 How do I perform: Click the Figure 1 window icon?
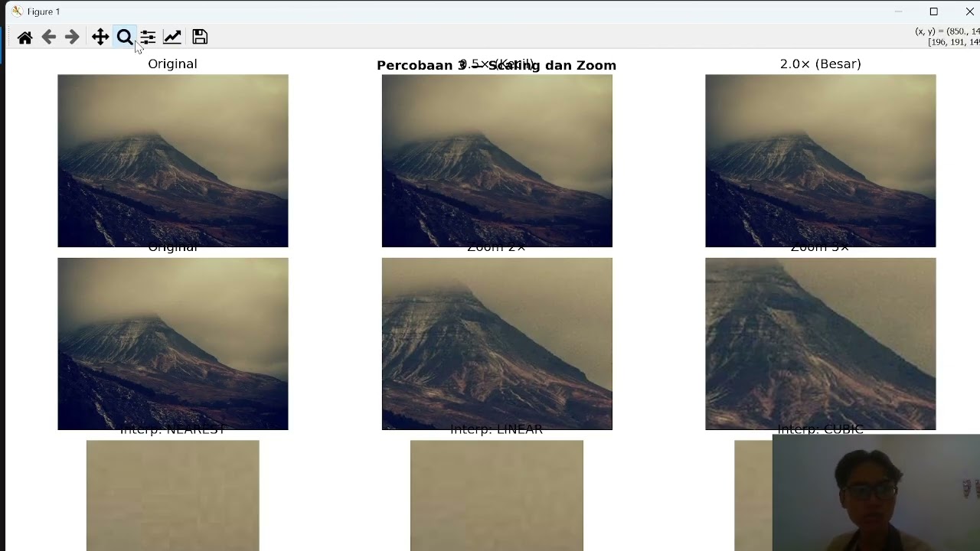17,11
